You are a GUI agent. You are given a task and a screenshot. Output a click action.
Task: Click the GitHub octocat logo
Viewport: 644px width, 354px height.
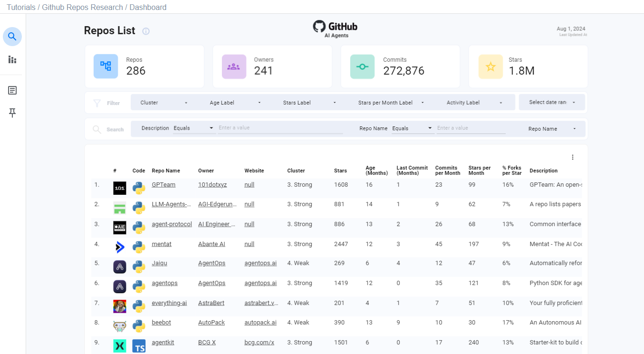point(319,27)
